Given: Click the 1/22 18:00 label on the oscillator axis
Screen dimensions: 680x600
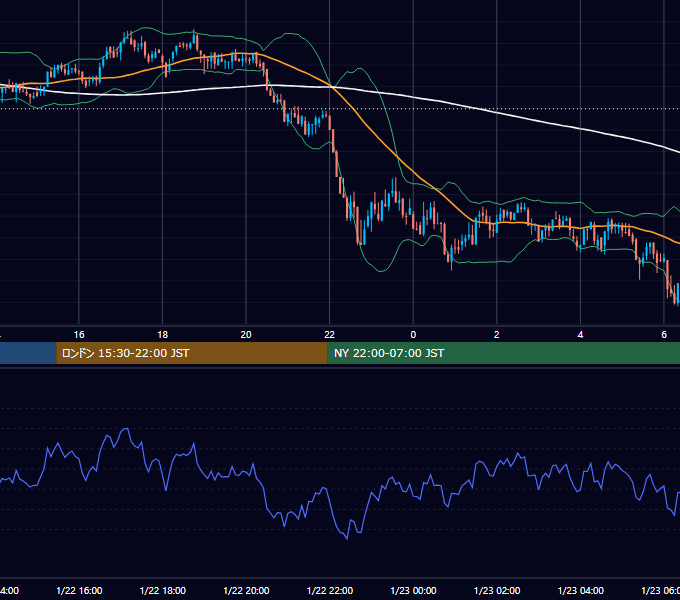Looking at the screenshot, I should click(x=163, y=591).
